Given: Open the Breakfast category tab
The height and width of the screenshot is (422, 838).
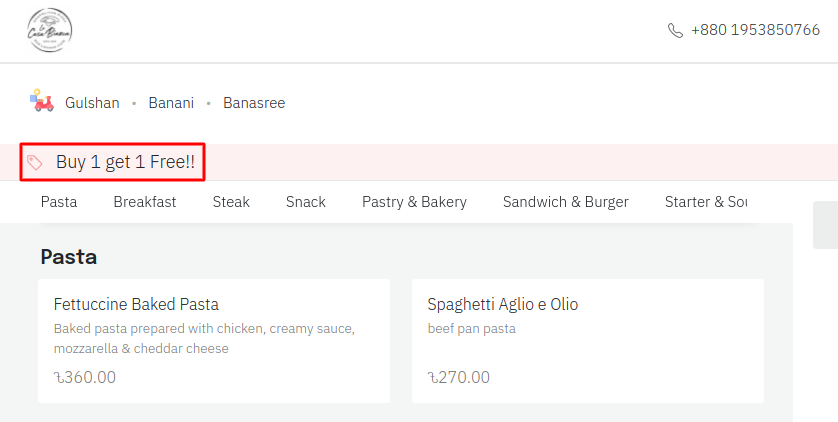Looking at the screenshot, I should pos(145,202).
